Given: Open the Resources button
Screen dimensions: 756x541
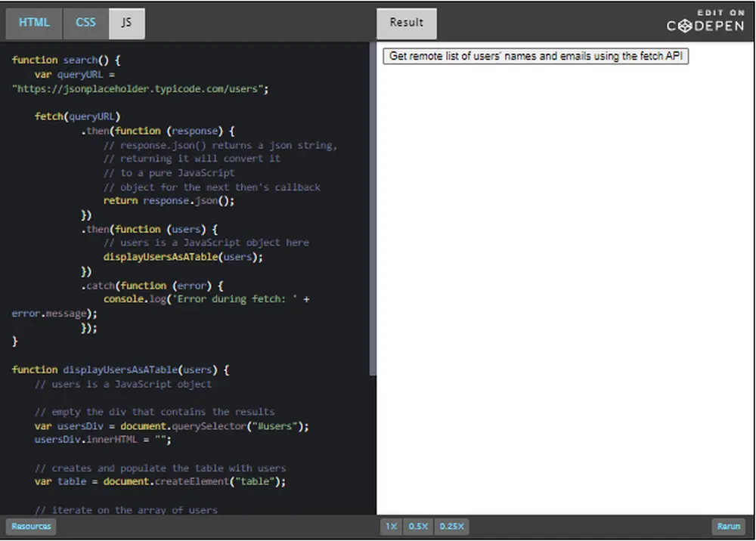Looking at the screenshot, I should [x=31, y=526].
